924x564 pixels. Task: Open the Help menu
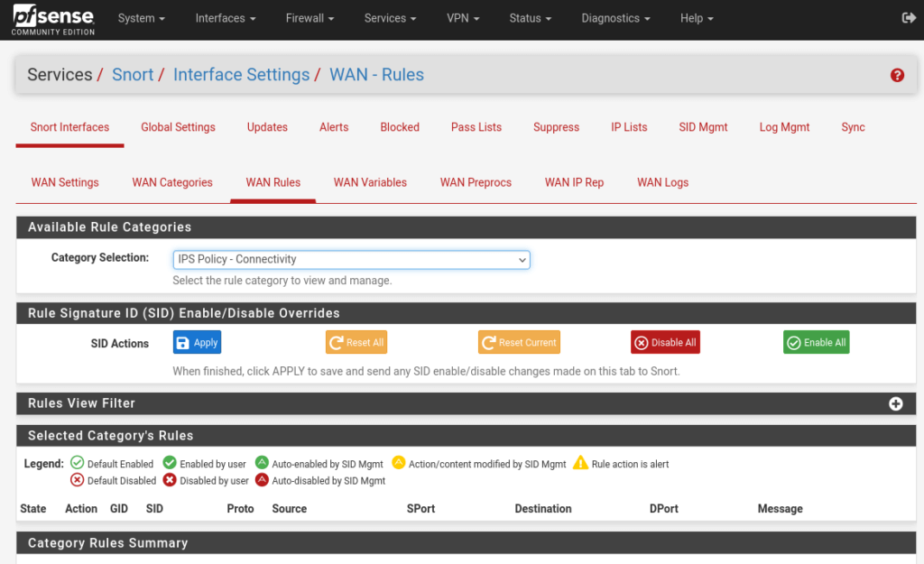pyautogui.click(x=697, y=18)
